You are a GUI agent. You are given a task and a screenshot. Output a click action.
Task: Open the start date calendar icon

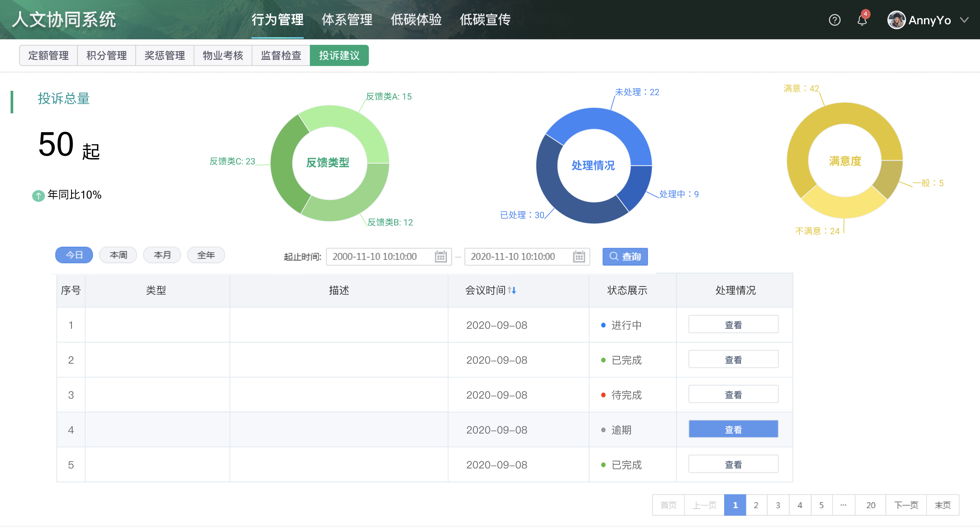[441, 256]
